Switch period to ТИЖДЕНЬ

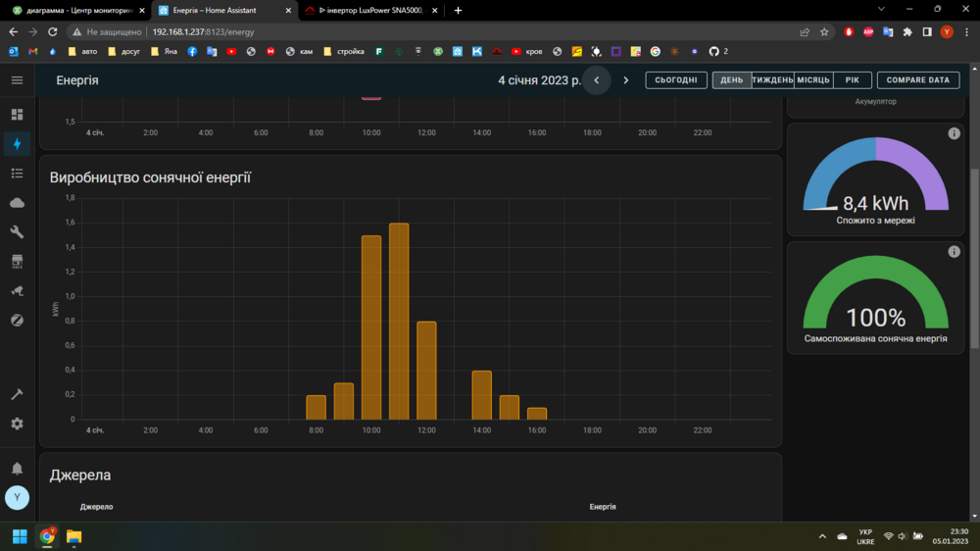(772, 80)
